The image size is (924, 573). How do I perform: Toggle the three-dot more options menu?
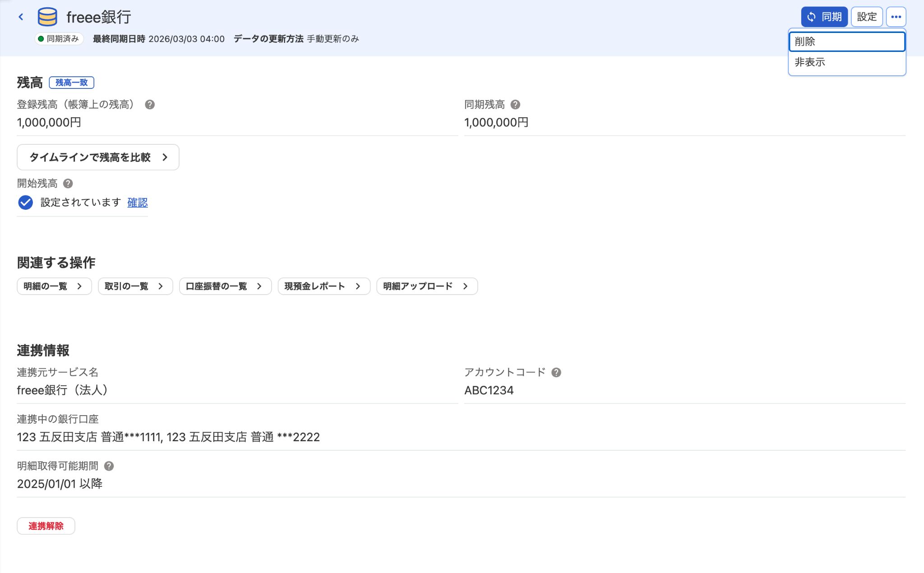click(896, 17)
